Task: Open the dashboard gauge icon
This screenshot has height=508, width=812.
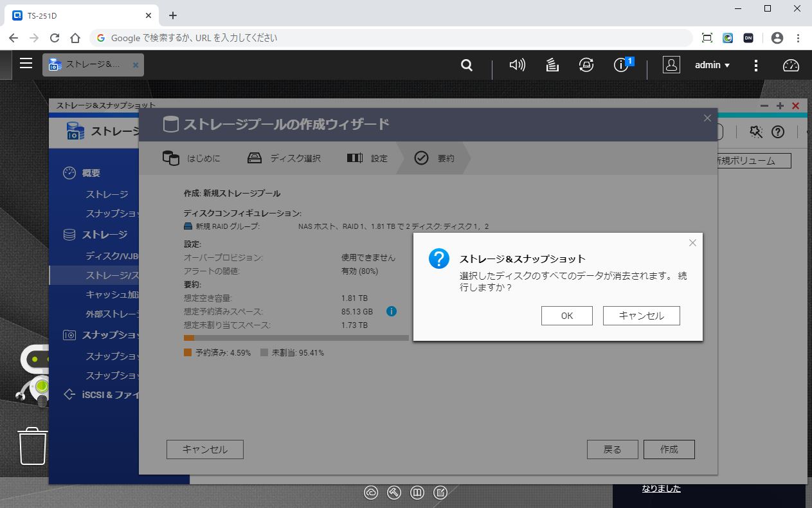Action: 790,65
